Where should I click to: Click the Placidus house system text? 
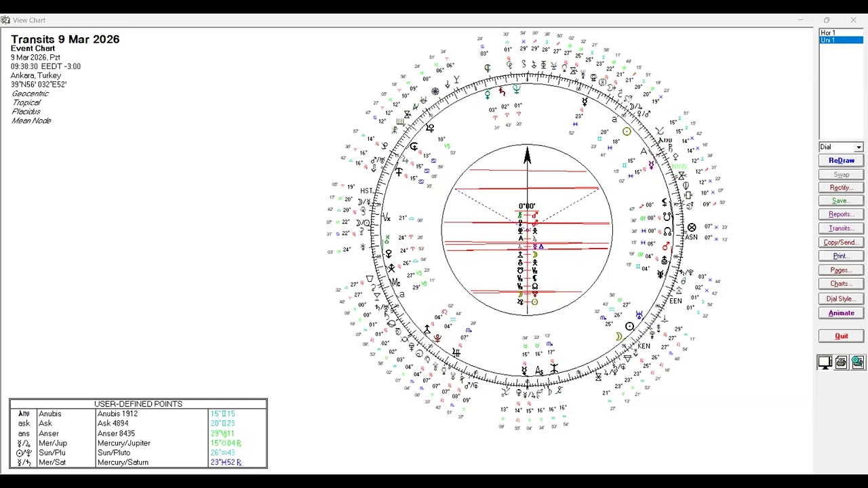point(26,111)
